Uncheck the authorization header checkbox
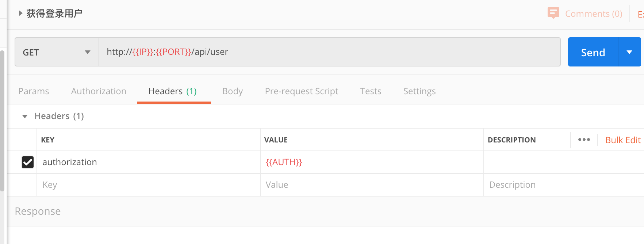Screen dimensions: 644x244 pyautogui.click(x=28, y=162)
